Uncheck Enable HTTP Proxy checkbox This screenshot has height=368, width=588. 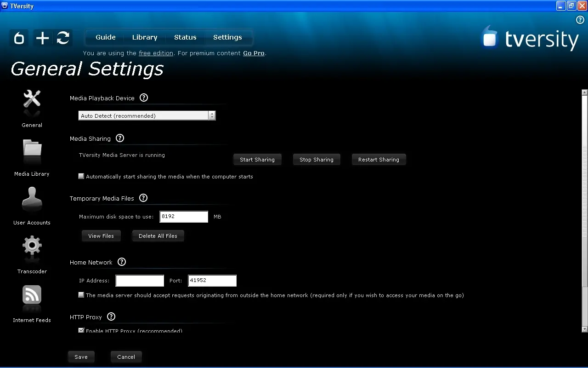(81, 330)
